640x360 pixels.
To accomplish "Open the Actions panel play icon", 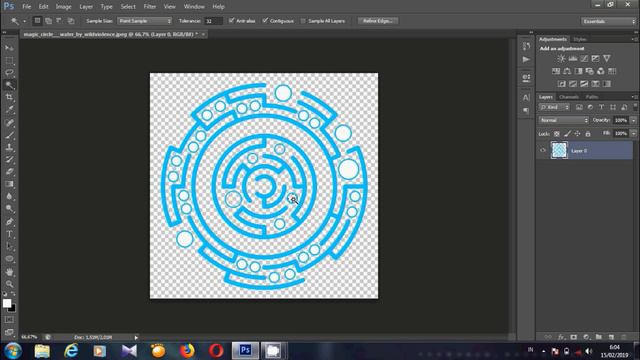I will click(526, 60).
